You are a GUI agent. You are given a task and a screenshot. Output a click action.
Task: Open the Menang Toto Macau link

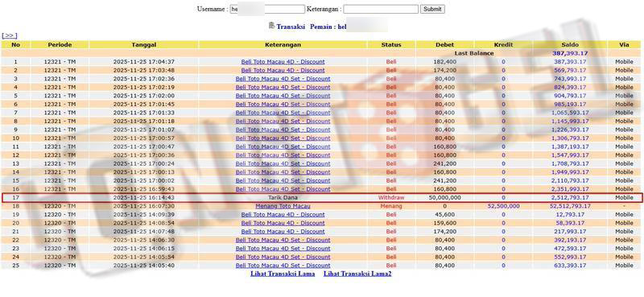click(283, 206)
